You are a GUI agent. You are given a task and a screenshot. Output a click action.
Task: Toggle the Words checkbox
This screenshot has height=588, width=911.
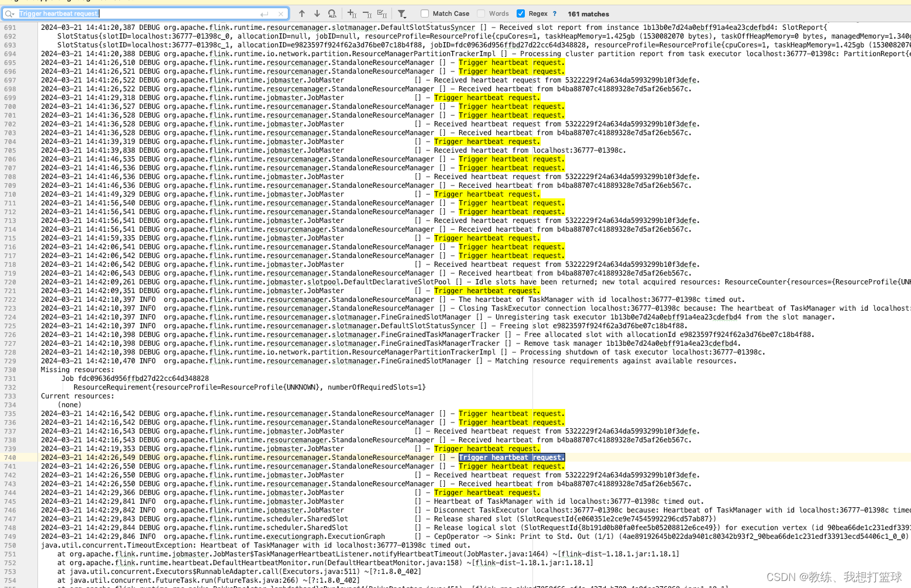click(x=481, y=13)
